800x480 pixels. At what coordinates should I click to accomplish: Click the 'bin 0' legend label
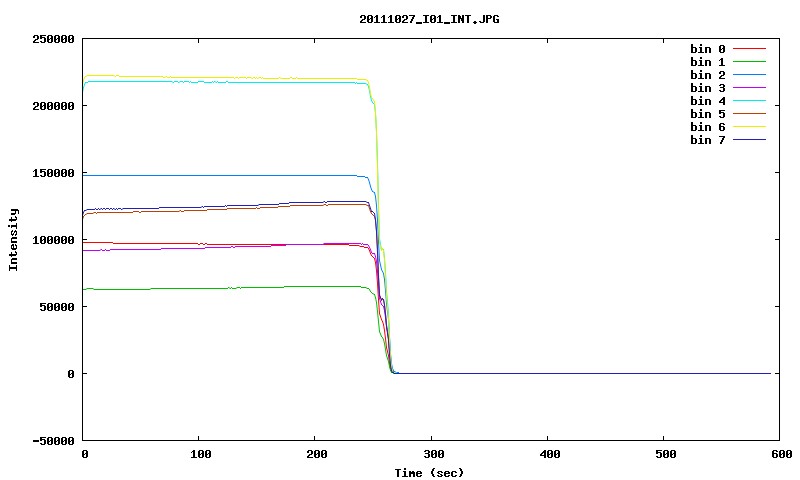tap(708, 49)
